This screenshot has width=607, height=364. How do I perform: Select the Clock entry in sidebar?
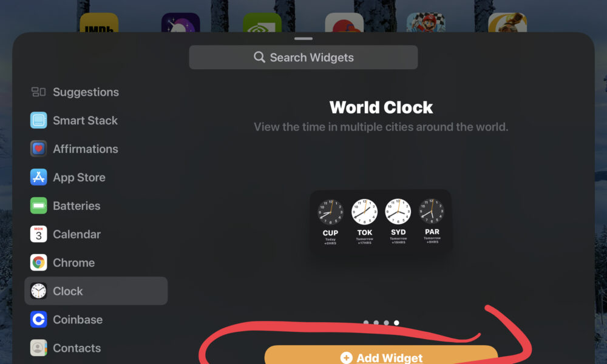click(x=96, y=291)
